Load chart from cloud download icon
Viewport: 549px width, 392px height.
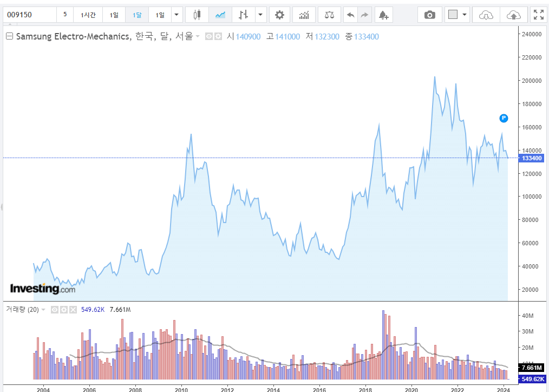point(486,15)
